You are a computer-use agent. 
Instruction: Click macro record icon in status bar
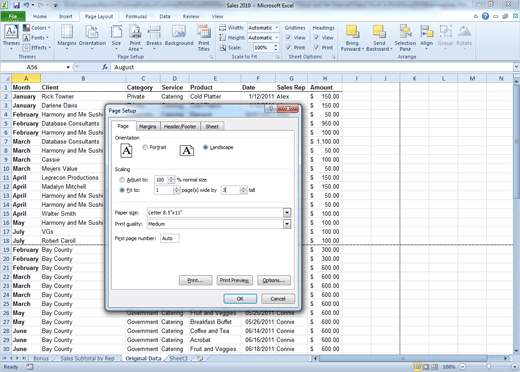pos(30,367)
